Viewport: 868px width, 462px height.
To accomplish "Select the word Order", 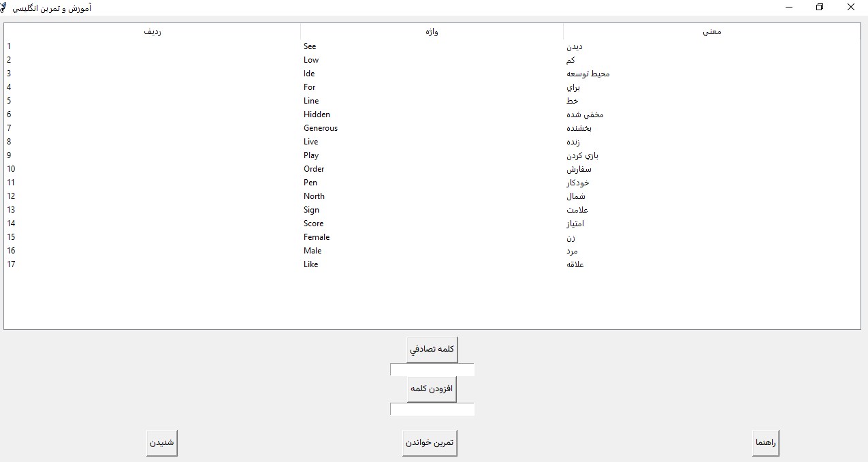I will coord(314,169).
